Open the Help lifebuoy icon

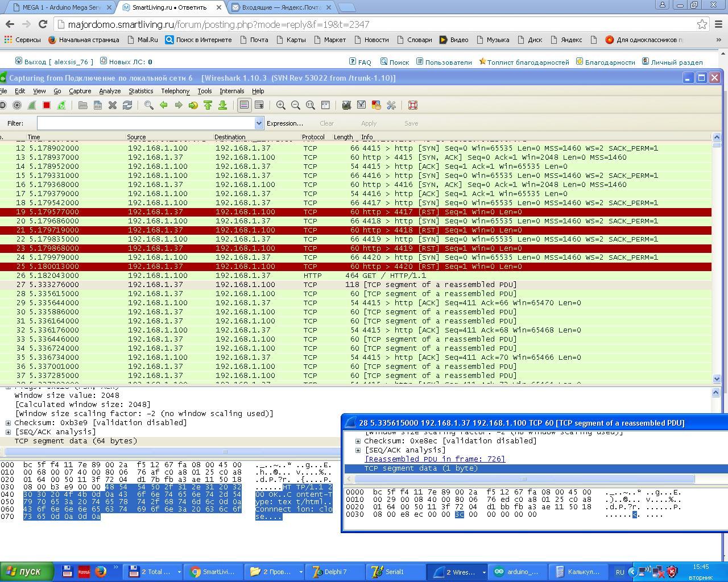point(413,105)
